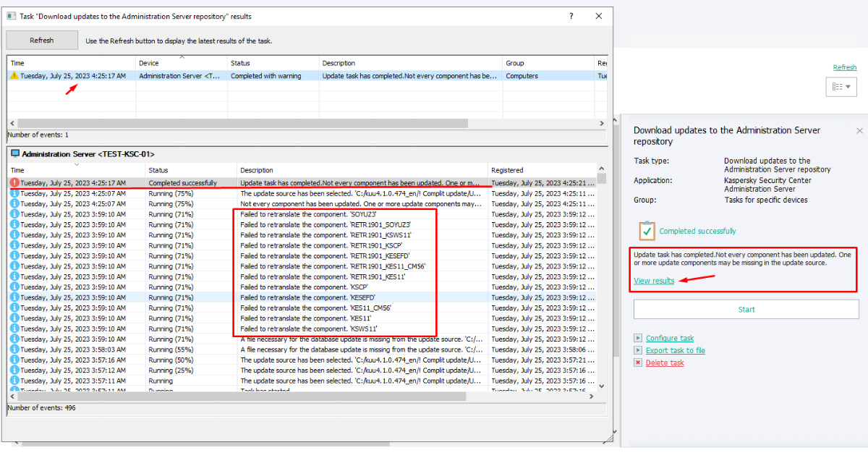Click the warning icon on the top event row
The height and width of the screenshot is (453, 868).
[14, 76]
